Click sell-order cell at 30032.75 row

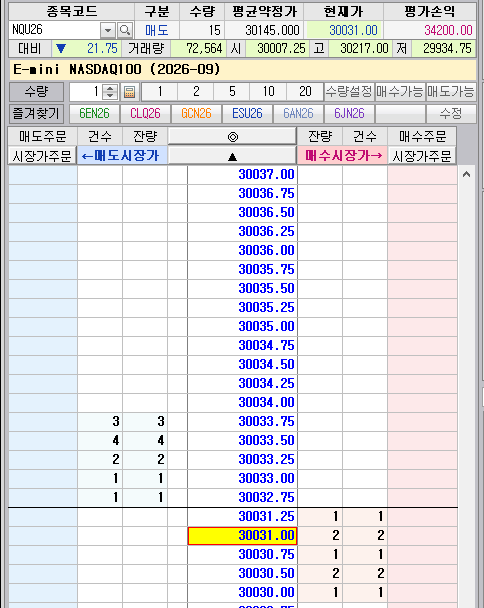click(x=43, y=497)
